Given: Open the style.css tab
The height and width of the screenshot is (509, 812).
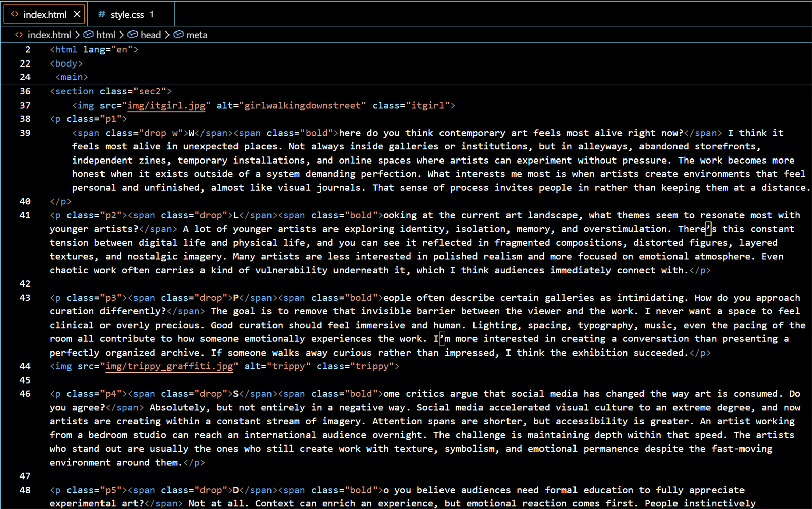Looking at the screenshot, I should point(131,14).
